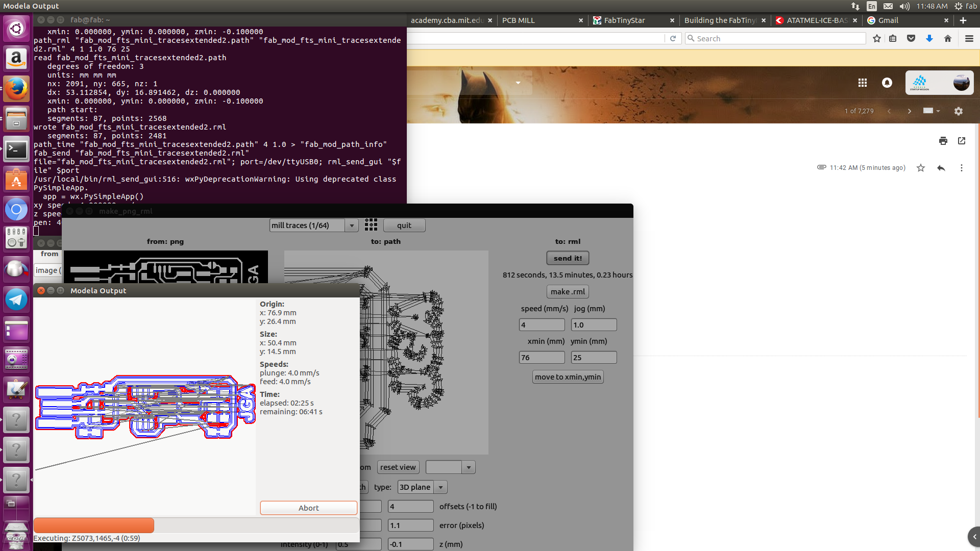
Task: Open email in new window icon
Action: tap(962, 141)
